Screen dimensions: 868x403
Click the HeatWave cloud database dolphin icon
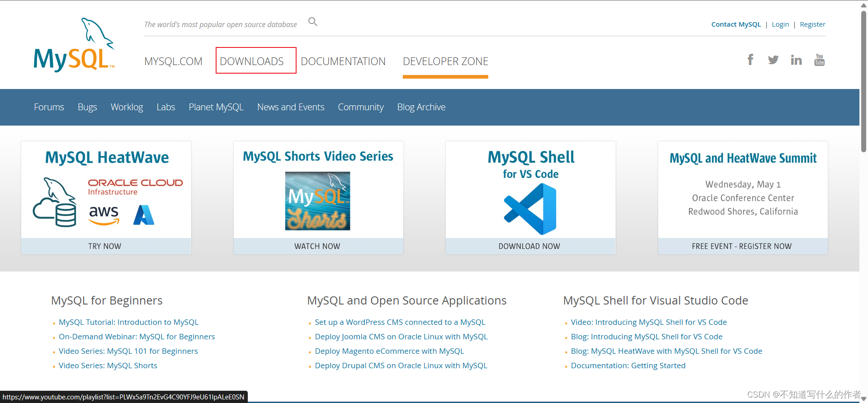[x=55, y=202]
